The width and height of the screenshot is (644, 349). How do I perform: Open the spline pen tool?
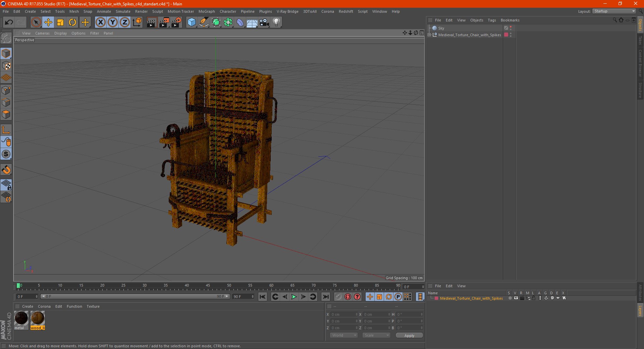[x=204, y=22]
